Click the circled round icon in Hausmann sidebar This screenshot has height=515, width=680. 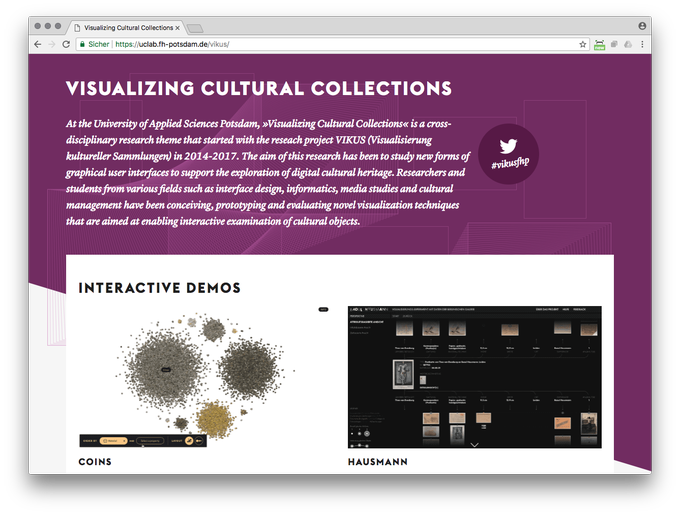(x=366, y=433)
